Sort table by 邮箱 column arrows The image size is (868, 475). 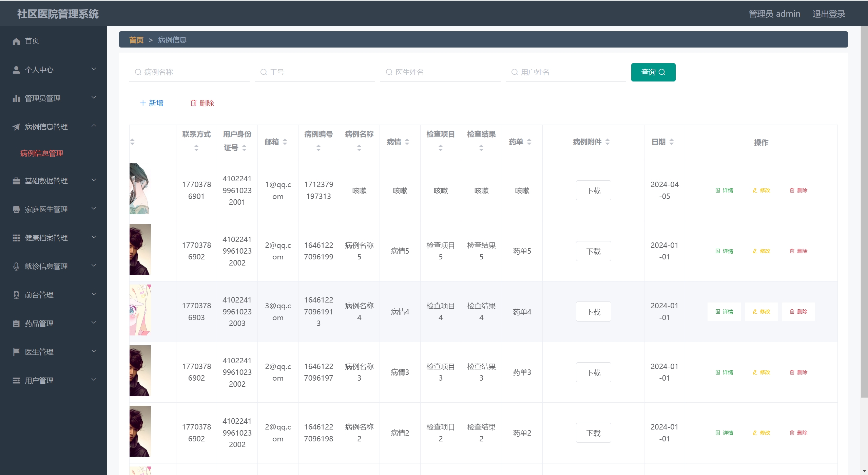285,142
